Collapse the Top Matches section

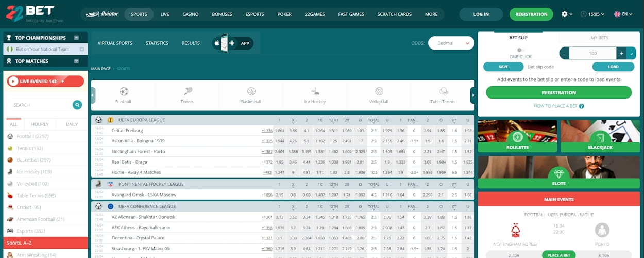pos(76,61)
